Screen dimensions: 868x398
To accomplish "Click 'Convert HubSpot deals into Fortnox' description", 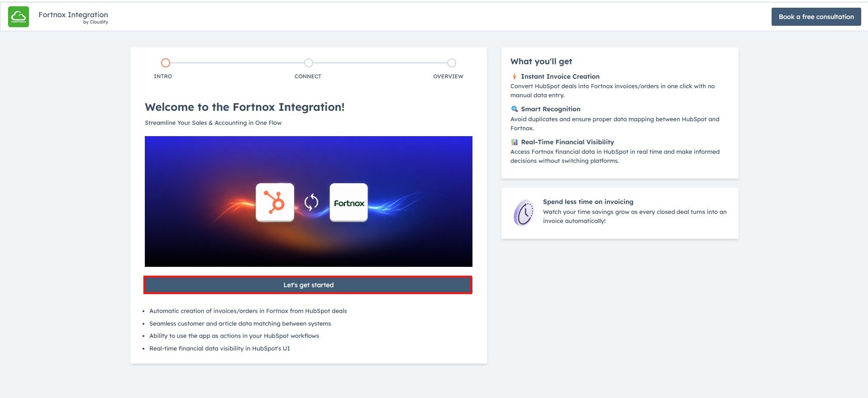I will 613,90.
